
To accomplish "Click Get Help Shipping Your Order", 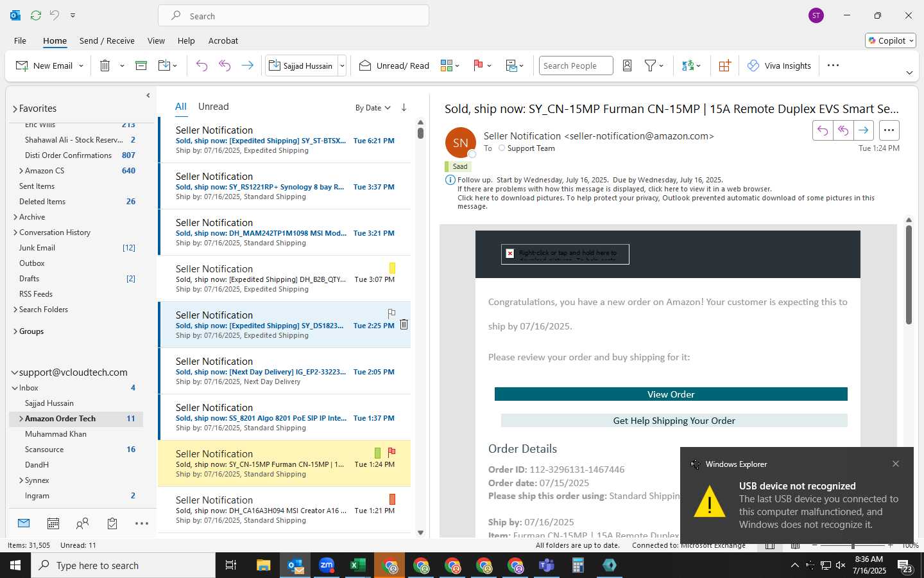I will tap(674, 421).
